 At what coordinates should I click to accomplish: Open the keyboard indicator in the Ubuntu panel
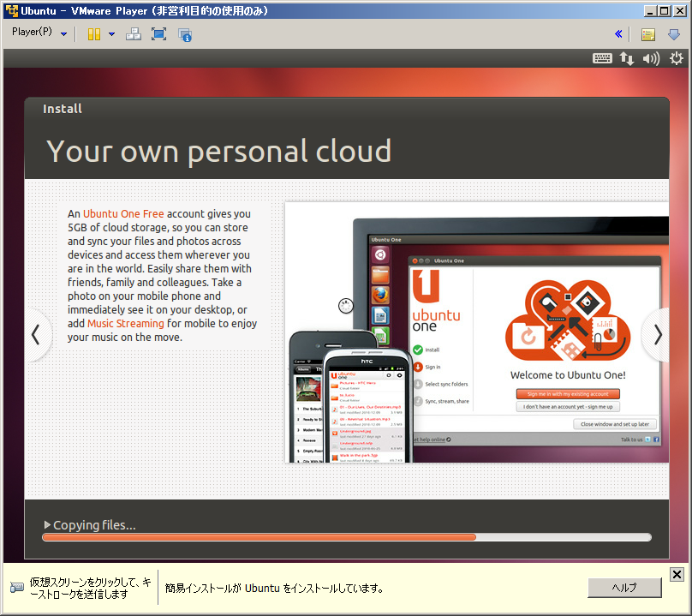pyautogui.click(x=602, y=58)
